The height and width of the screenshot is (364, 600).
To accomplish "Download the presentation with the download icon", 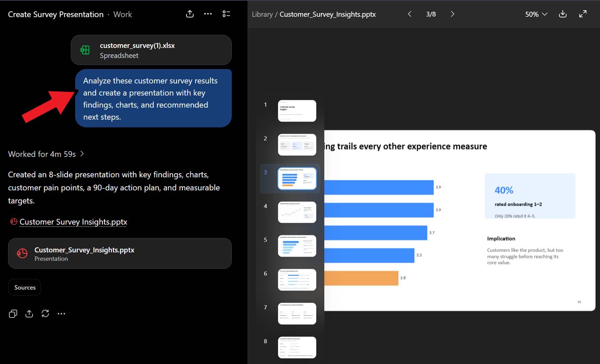I will point(563,14).
